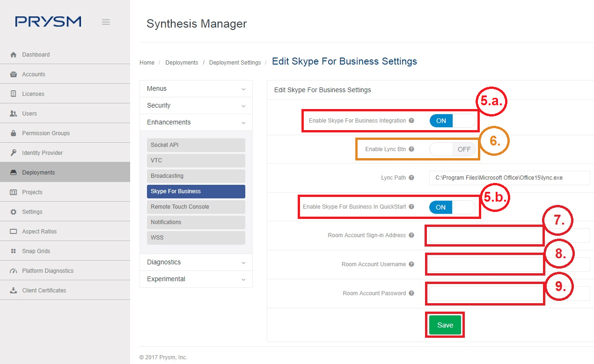Click the Licenses document icon

click(x=13, y=94)
